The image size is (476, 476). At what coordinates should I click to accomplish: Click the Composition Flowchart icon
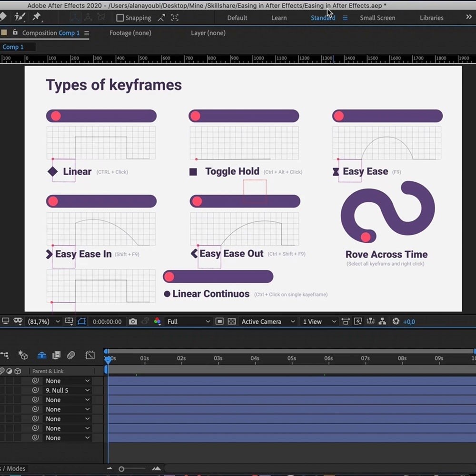point(382,322)
